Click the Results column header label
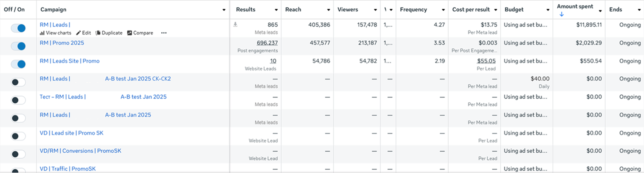Image resolution: width=644 pixels, height=173 pixels. coord(246,9)
